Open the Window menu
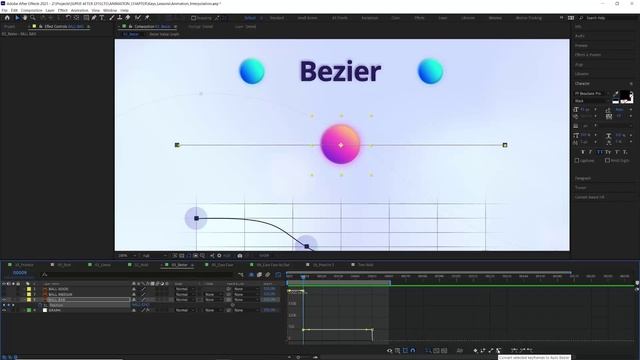This screenshot has height=360, width=640. pyautogui.click(x=110, y=10)
